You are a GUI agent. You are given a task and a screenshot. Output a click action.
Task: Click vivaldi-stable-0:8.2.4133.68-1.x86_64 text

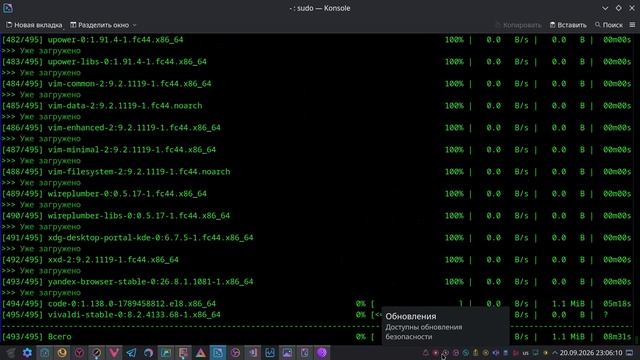click(x=134, y=315)
